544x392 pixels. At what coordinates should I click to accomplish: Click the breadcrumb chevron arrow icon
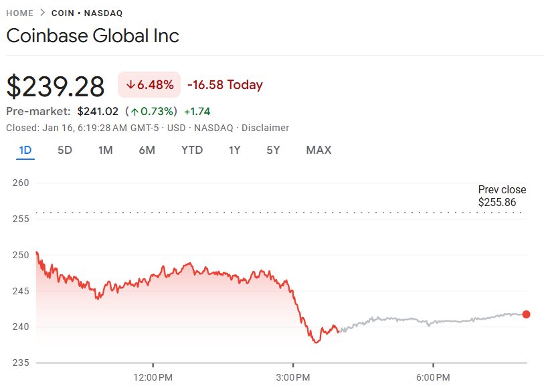point(43,13)
